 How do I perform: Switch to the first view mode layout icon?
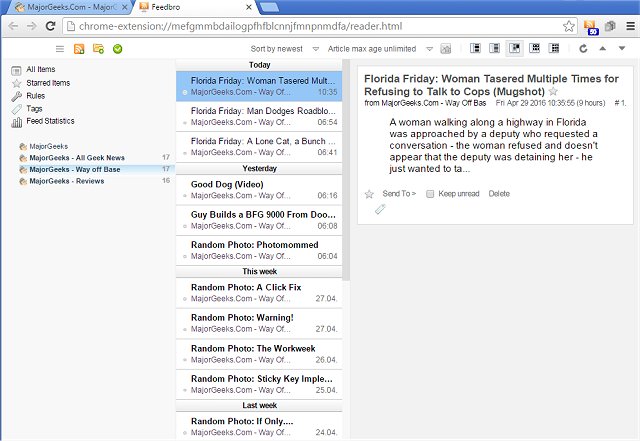pos(475,48)
